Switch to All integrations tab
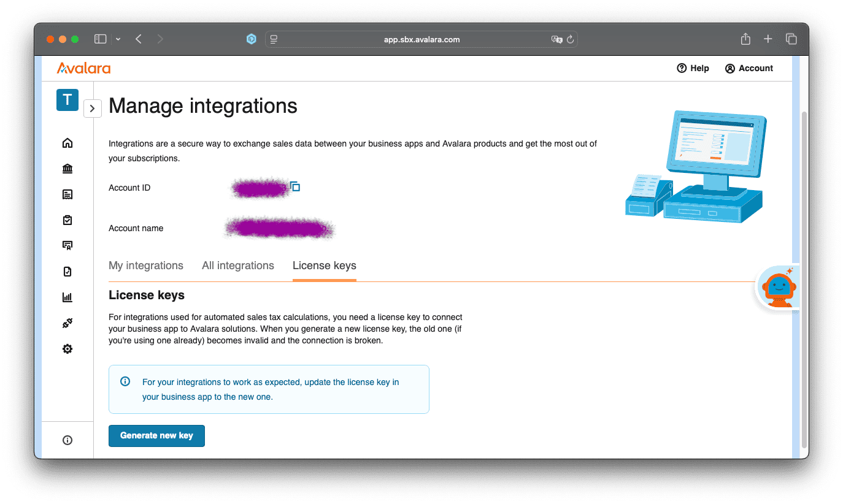Screen dimensions: 843x504 (x=238, y=265)
